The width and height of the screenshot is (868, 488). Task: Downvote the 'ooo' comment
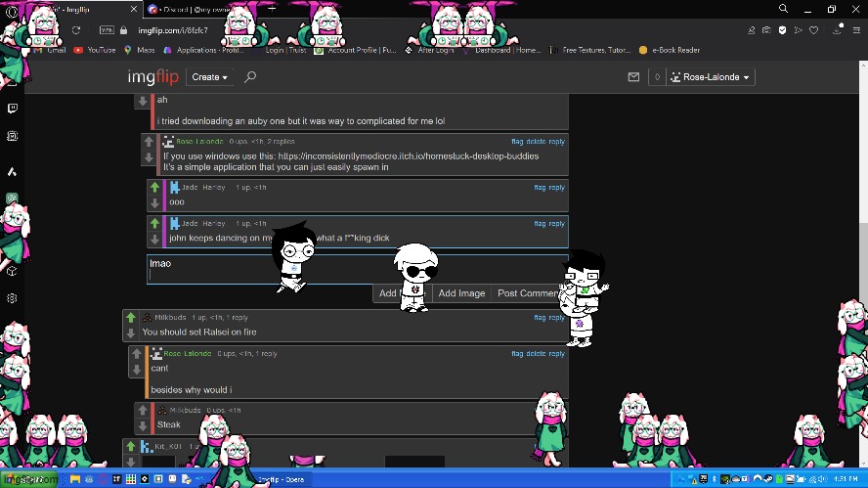pos(155,203)
